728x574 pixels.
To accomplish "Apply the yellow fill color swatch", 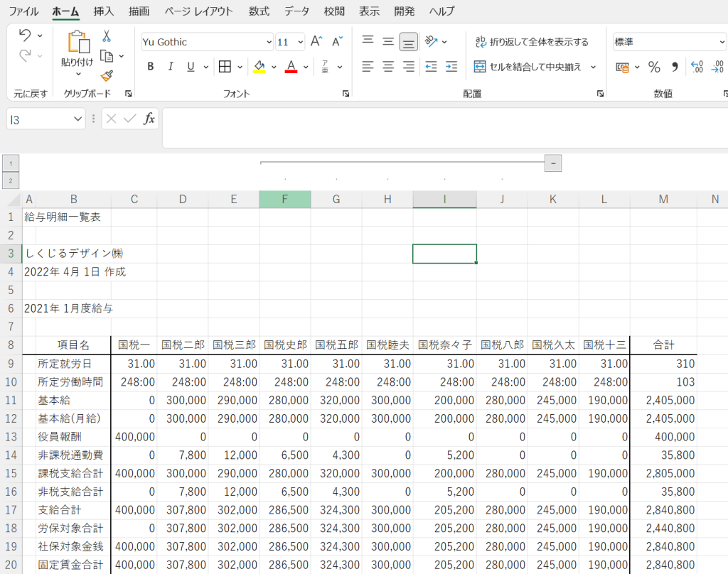I will pyautogui.click(x=259, y=67).
